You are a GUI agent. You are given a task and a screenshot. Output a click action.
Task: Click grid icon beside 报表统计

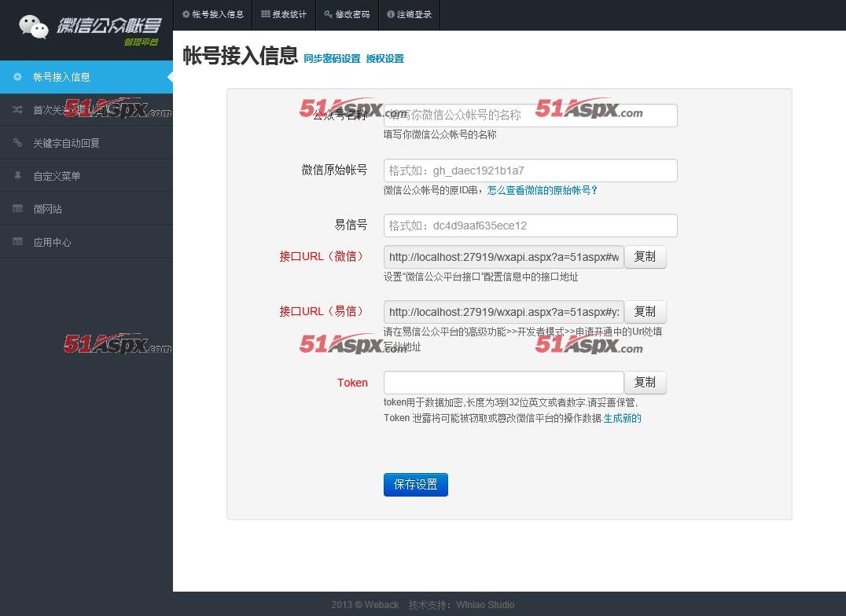tap(266, 15)
